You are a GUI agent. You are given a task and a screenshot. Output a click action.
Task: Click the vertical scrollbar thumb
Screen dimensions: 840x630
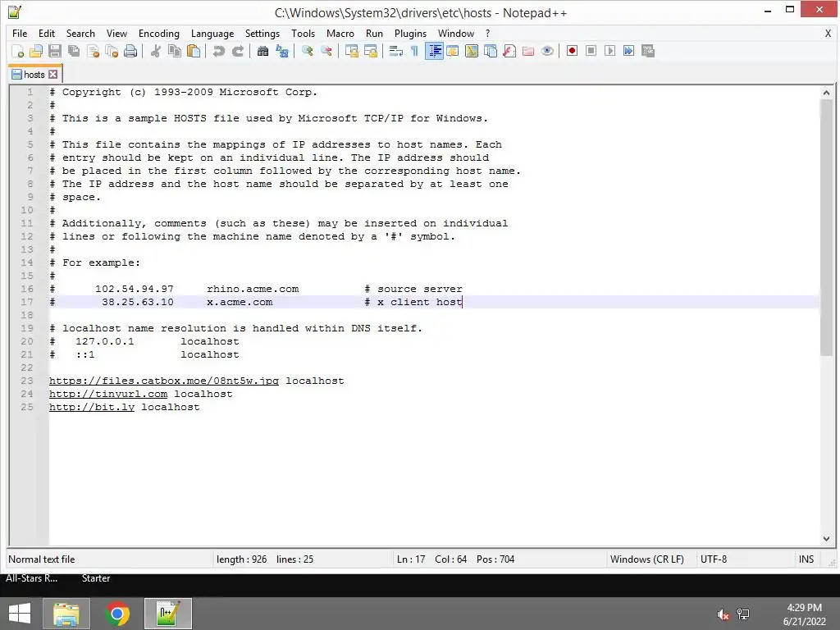(x=826, y=227)
